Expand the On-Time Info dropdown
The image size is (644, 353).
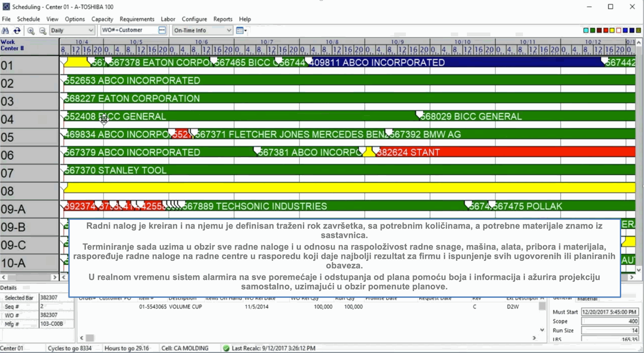coord(229,30)
